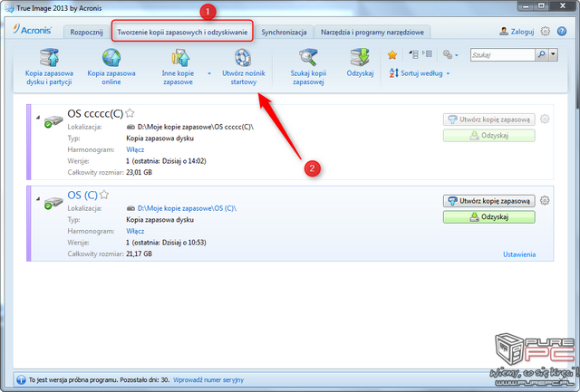Image resolution: width=580 pixels, height=392 pixels.
Task: Mark OS (C) as favorite star
Action: pyautogui.click(x=104, y=195)
